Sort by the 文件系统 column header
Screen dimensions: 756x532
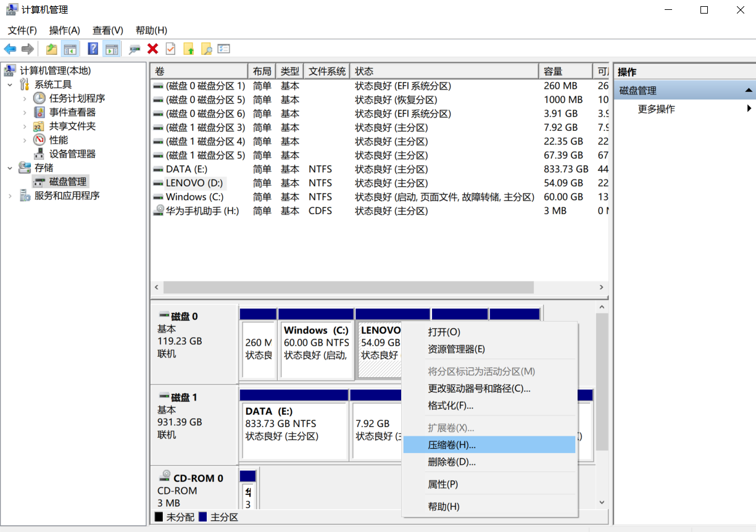pos(327,71)
